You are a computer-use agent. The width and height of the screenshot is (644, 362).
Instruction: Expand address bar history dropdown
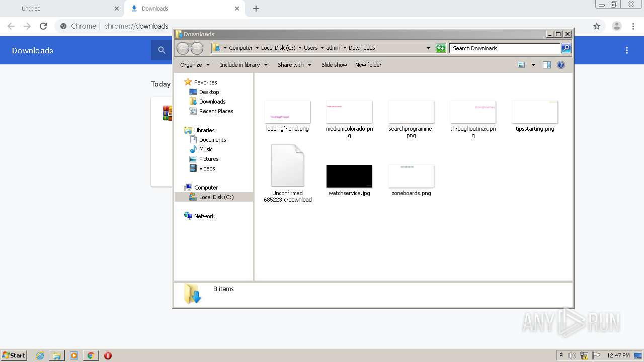coord(428,48)
